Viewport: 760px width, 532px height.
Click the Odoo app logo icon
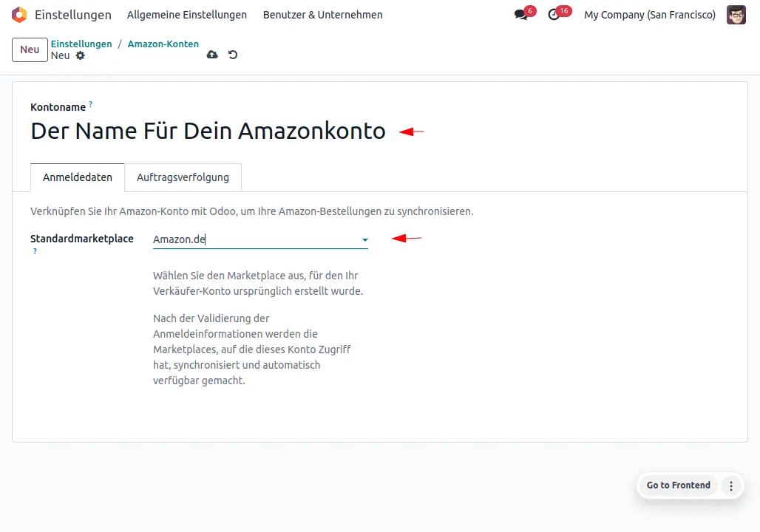coord(19,15)
